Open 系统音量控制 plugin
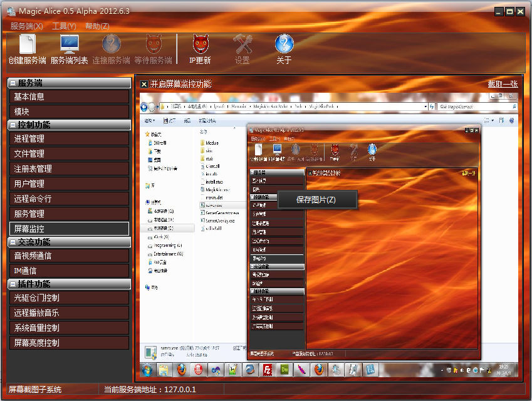The height and width of the screenshot is (401, 532). 69,328
